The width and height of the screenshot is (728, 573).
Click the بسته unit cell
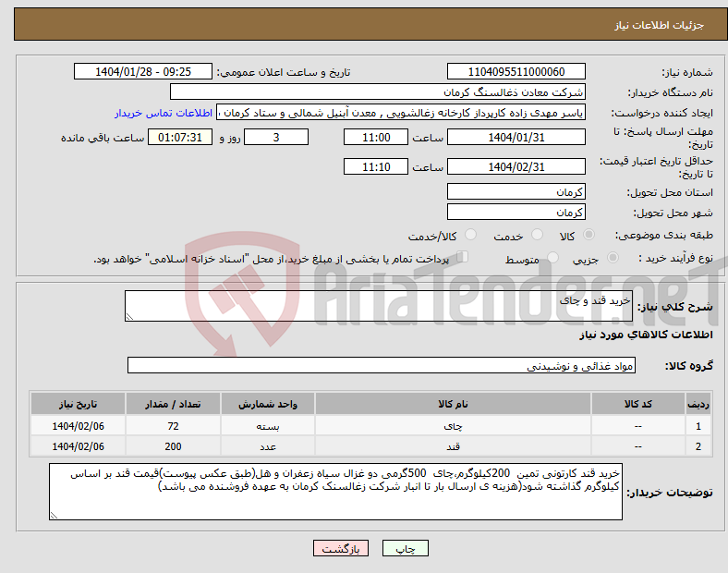[267, 426]
